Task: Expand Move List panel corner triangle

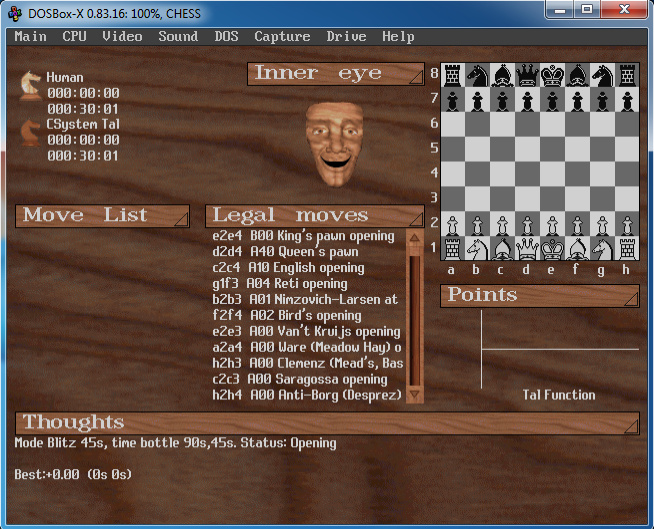Action: 182,219
